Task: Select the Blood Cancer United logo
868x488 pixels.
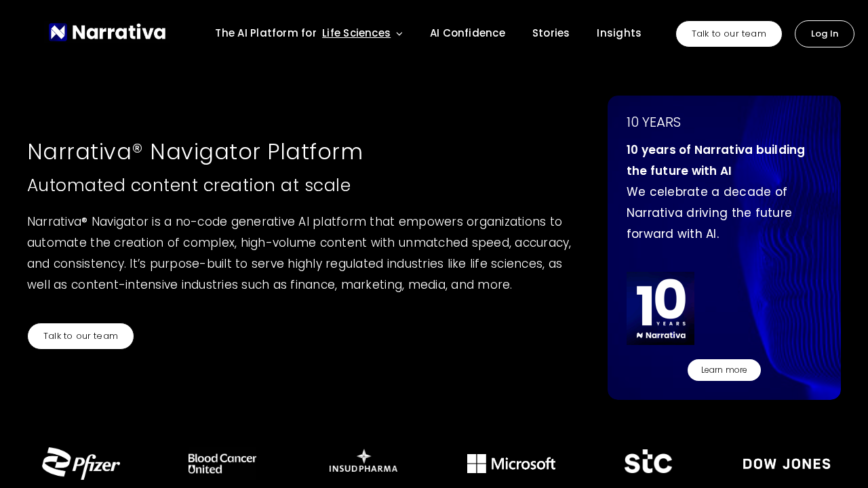Action: click(222, 464)
